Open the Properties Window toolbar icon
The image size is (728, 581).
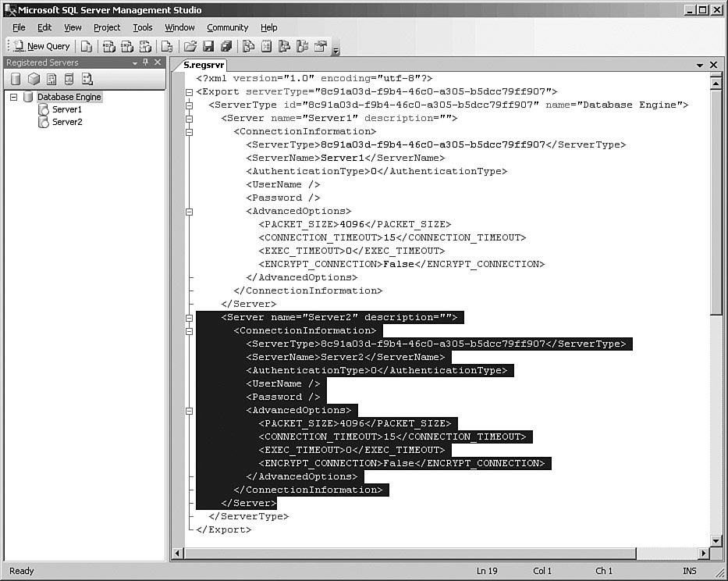321,46
